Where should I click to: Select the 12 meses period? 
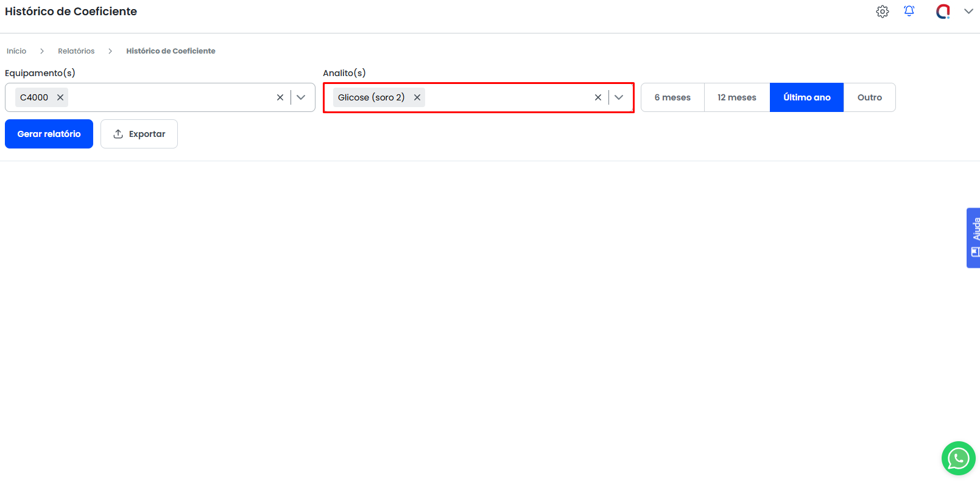736,97
